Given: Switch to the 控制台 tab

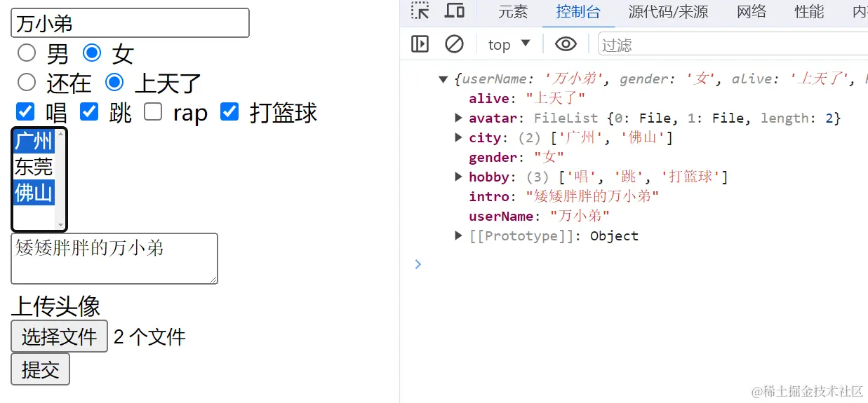Looking at the screenshot, I should coord(578,11).
